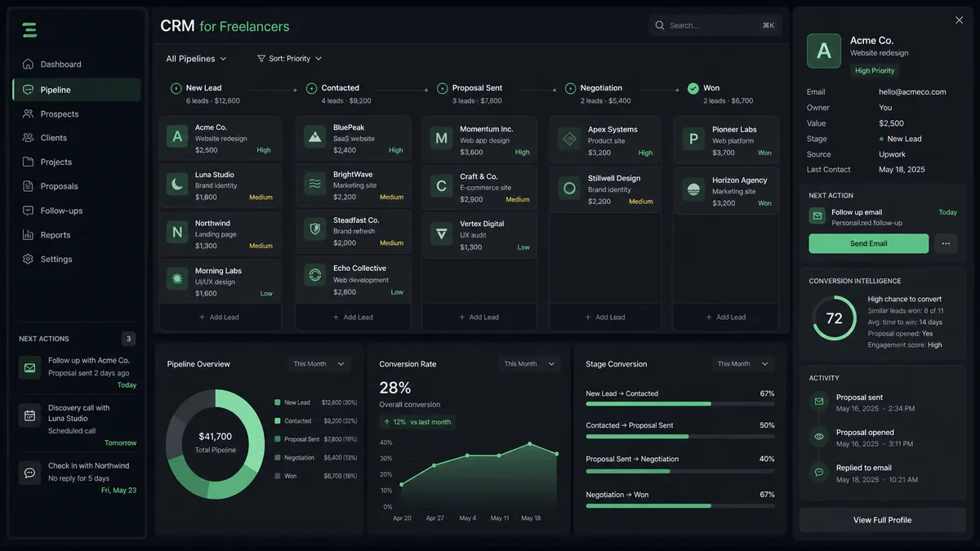Open the Momentum Inc. lead card
The image size is (980, 551).
[x=479, y=140]
